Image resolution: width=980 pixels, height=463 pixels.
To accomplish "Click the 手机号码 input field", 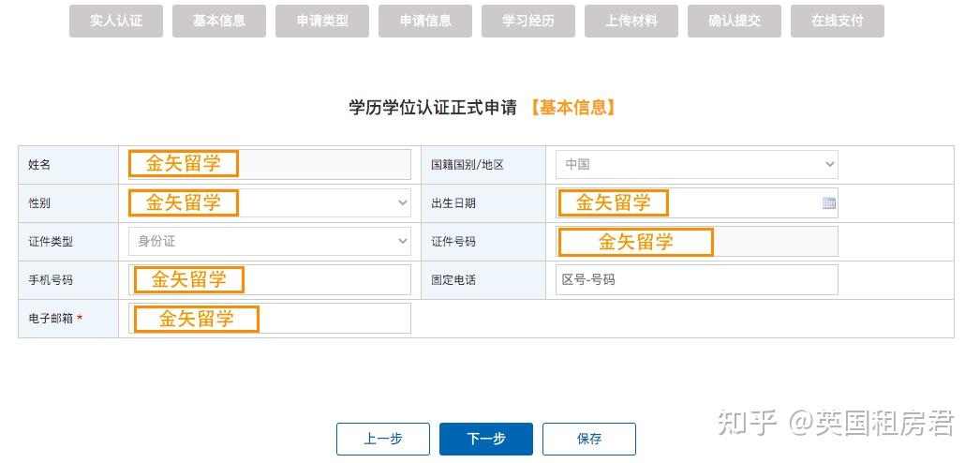I will 270,280.
